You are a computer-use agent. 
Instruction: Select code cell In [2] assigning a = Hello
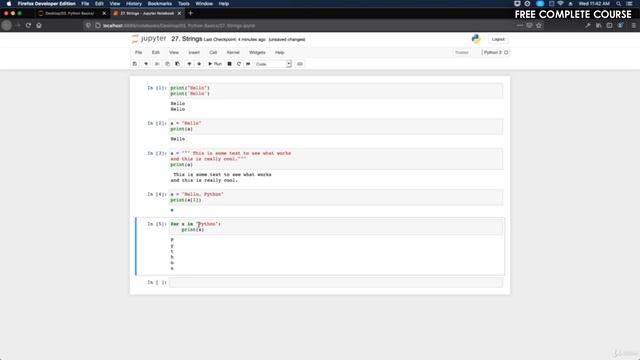[x=336, y=126]
